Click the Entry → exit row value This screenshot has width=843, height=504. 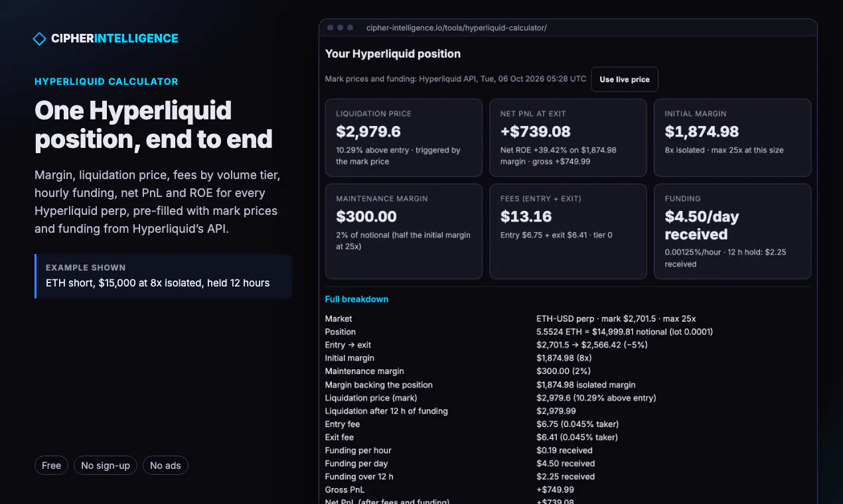(592, 345)
